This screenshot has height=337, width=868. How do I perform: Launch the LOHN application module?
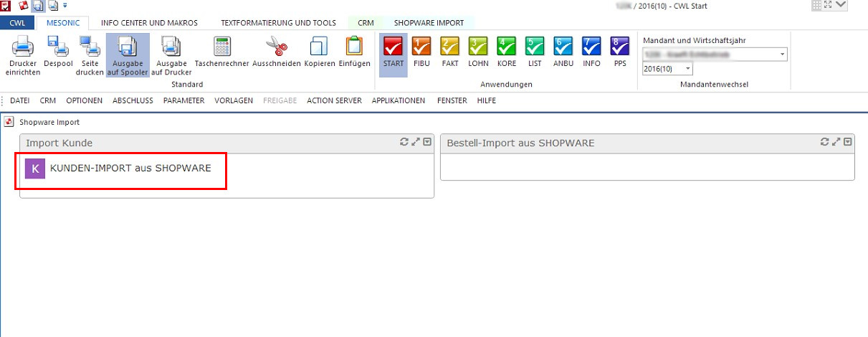pyautogui.click(x=478, y=47)
